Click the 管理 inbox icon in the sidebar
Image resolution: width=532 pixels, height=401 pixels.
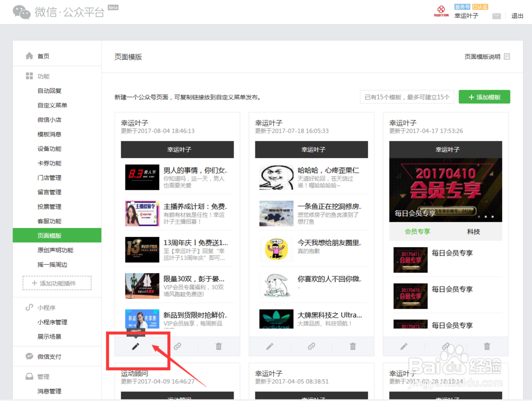29,376
